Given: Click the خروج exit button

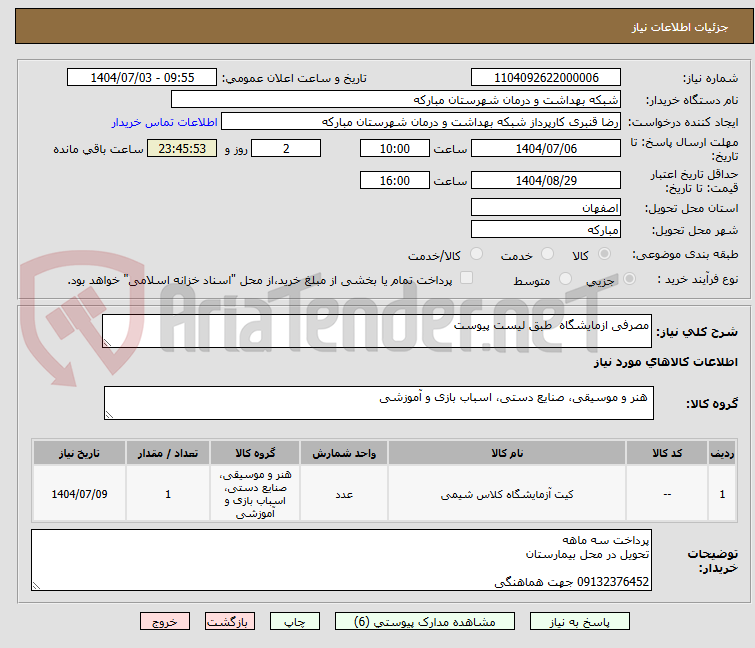Looking at the screenshot, I should click(165, 622).
